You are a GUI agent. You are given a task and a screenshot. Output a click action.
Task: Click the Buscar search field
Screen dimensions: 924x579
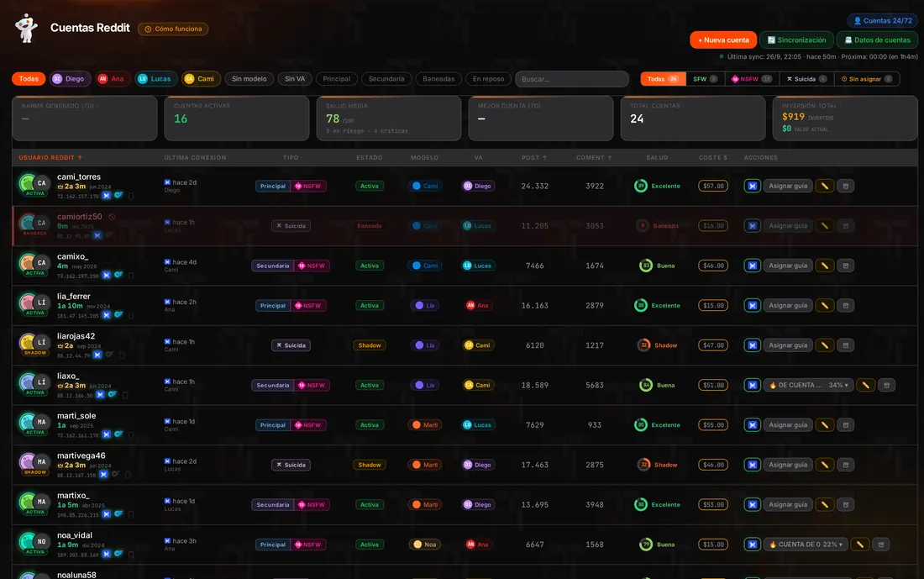[571, 79]
